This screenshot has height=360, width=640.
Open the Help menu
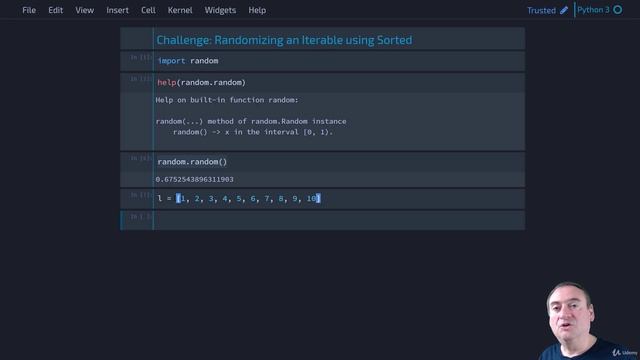pyautogui.click(x=257, y=10)
